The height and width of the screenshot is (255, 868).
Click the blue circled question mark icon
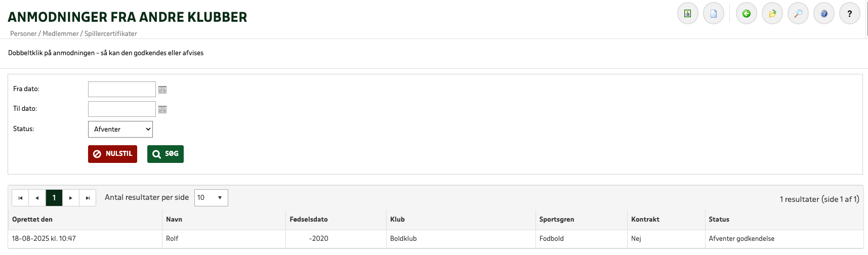pyautogui.click(x=823, y=14)
